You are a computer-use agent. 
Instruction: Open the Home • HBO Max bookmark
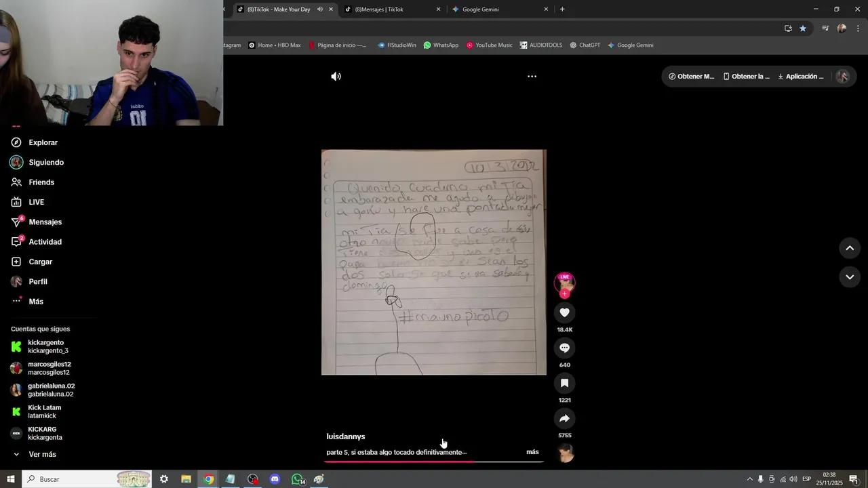click(275, 45)
